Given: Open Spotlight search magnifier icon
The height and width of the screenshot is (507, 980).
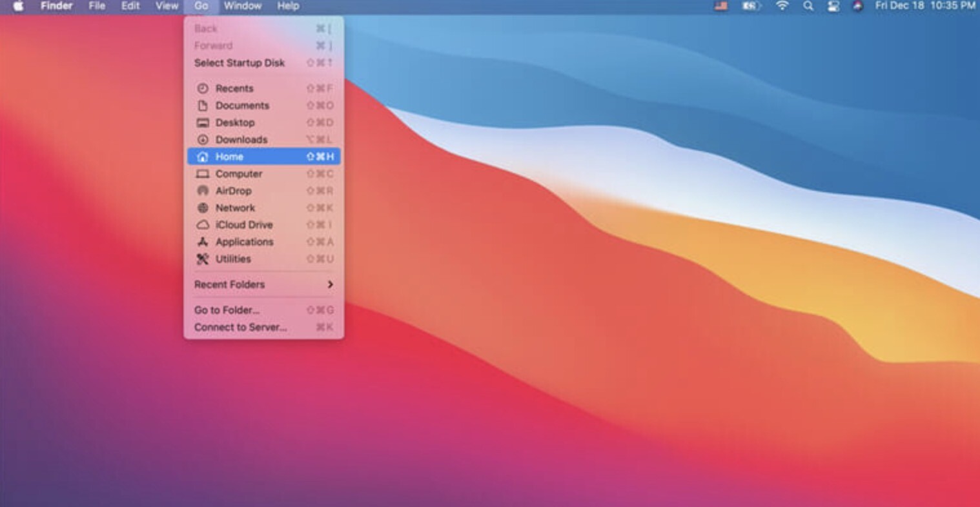Looking at the screenshot, I should tap(808, 6).
